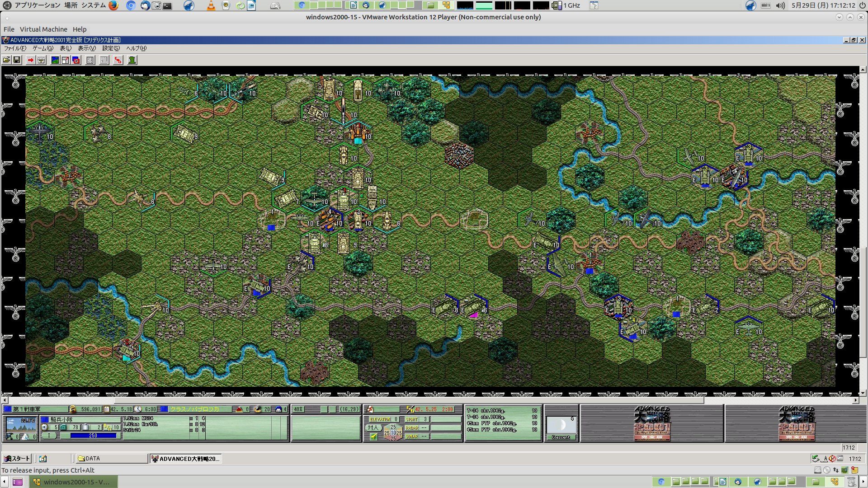Click the power button icon in top panel
Image resolution: width=868 pixels, height=488 pixels.
(x=862, y=5)
